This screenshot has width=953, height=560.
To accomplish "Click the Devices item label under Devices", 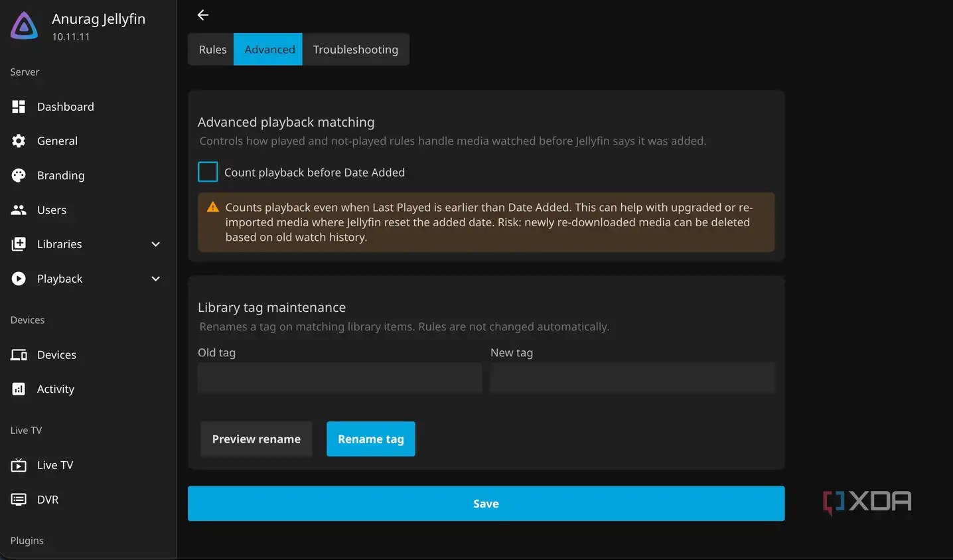I will pos(56,355).
